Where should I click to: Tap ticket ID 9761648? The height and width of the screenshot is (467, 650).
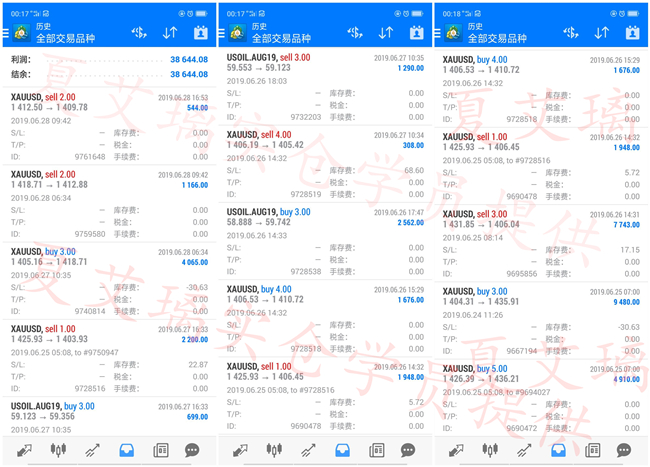point(90,157)
